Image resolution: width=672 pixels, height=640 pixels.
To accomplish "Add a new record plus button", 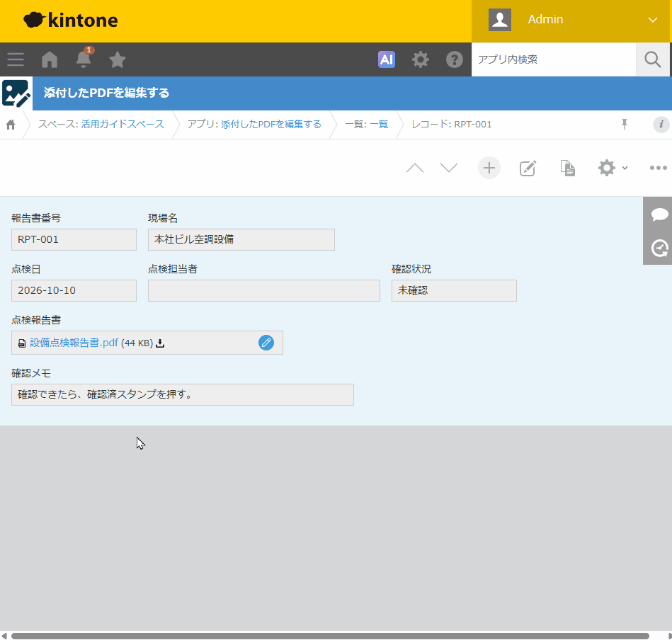I will pos(489,168).
